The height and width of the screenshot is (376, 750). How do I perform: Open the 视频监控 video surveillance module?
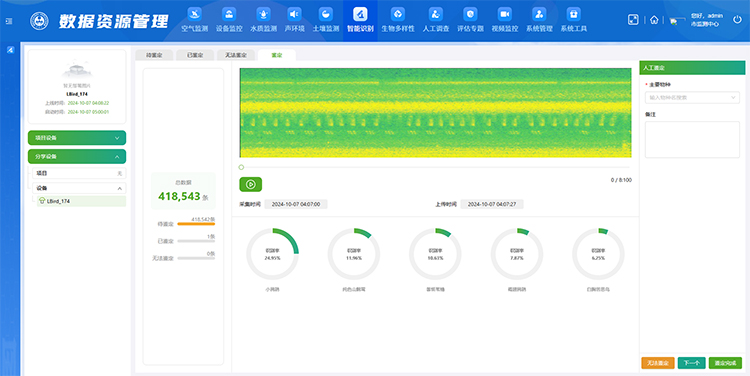505,20
